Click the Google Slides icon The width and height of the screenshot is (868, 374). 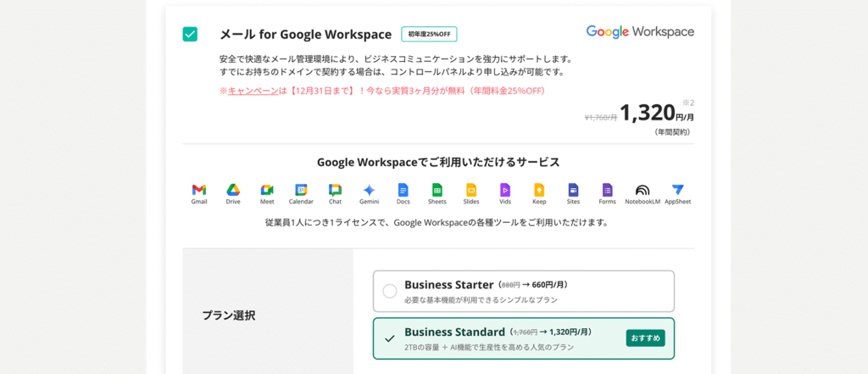click(x=471, y=190)
